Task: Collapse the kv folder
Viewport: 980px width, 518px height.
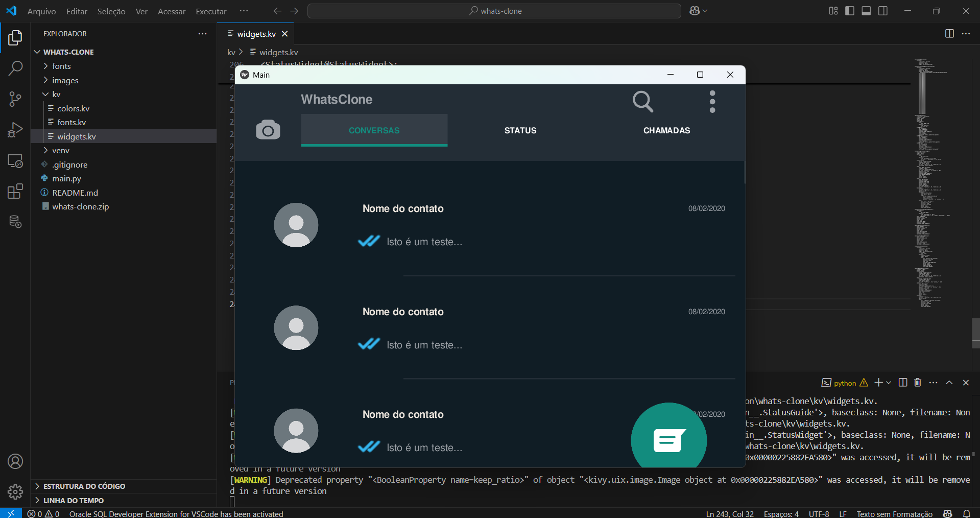Action: coord(56,94)
